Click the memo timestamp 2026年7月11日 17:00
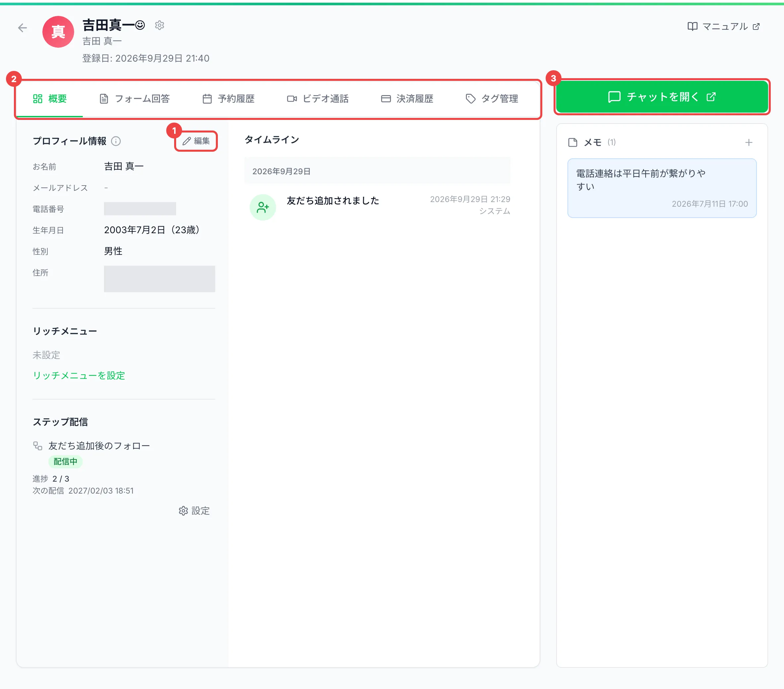This screenshot has width=784, height=689. 710,204
